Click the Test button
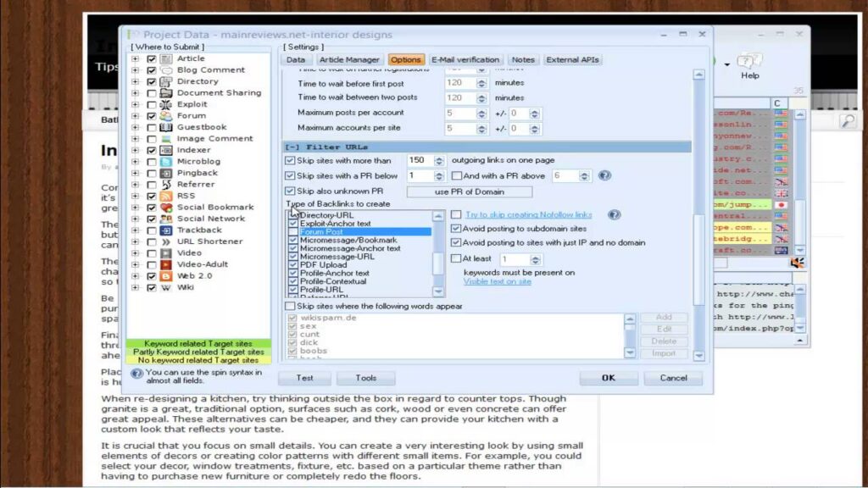The width and height of the screenshot is (868, 488). coord(304,378)
